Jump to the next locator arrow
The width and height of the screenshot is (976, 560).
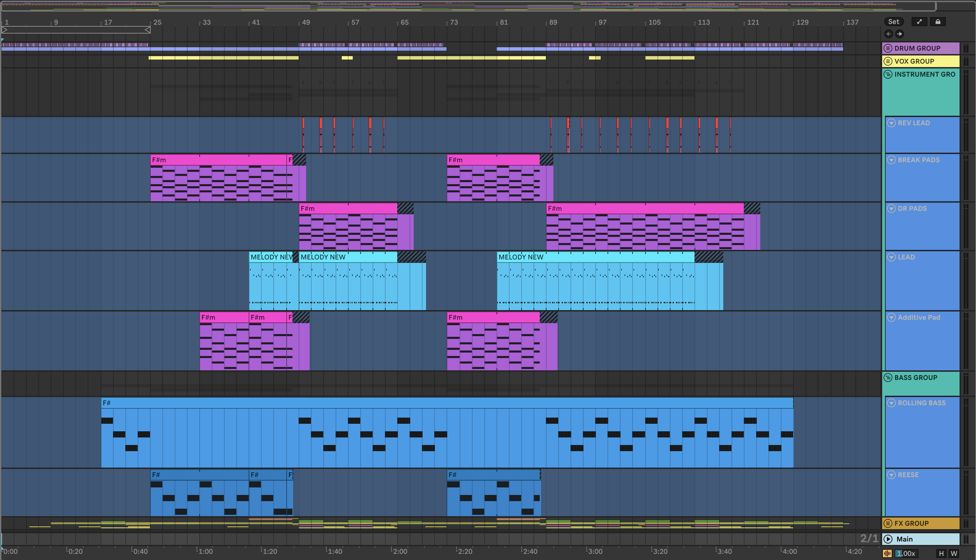899,34
